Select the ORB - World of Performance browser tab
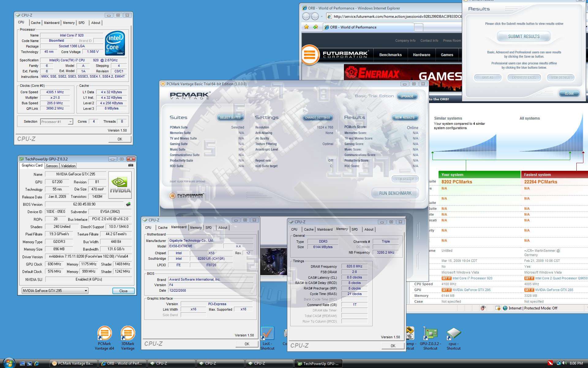The image size is (588, 368). 368,27
